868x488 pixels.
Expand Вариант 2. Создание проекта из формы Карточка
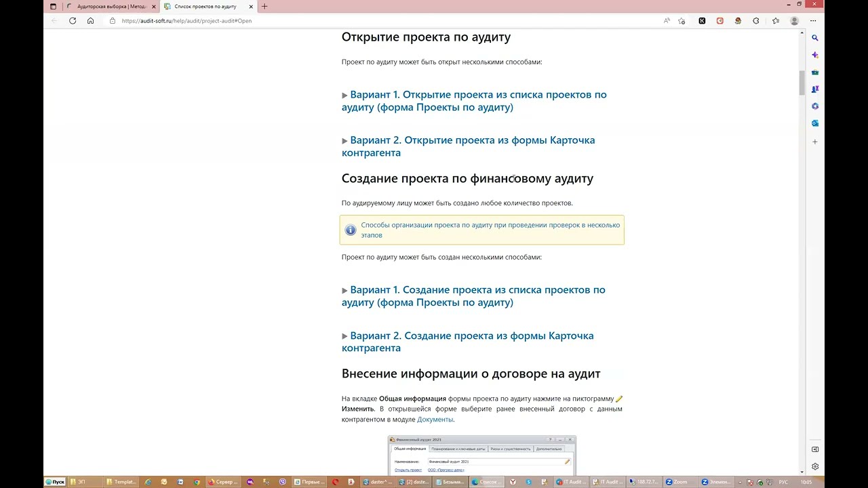pos(468,342)
